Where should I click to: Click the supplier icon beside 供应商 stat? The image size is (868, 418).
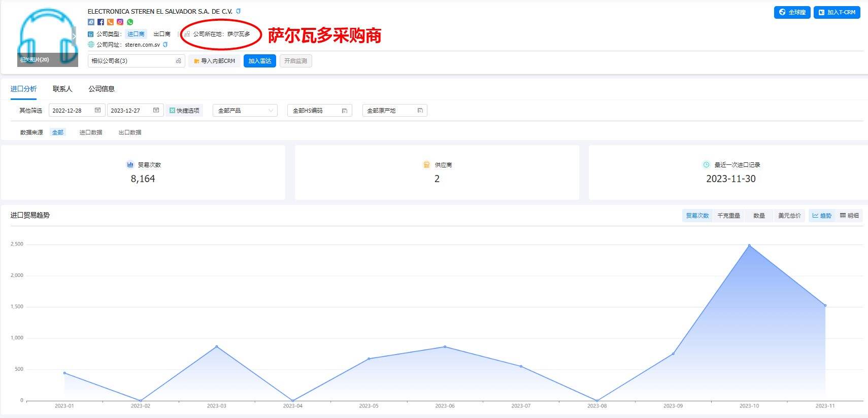tap(426, 164)
